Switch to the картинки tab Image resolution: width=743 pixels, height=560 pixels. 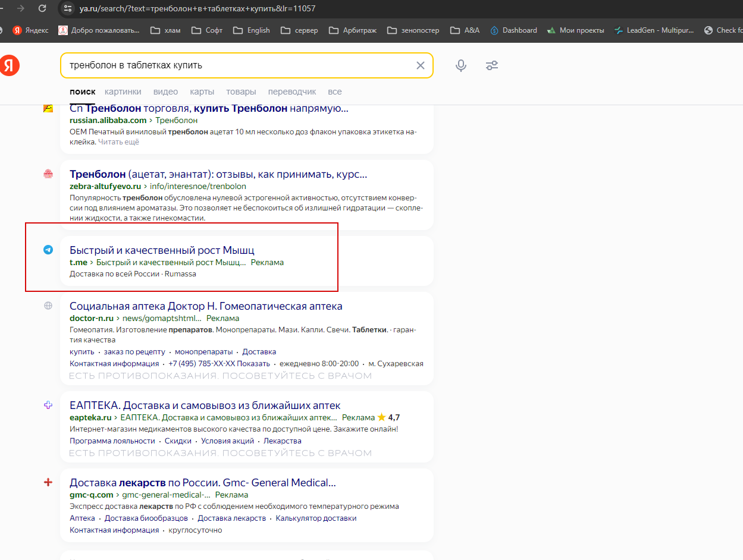tap(123, 92)
